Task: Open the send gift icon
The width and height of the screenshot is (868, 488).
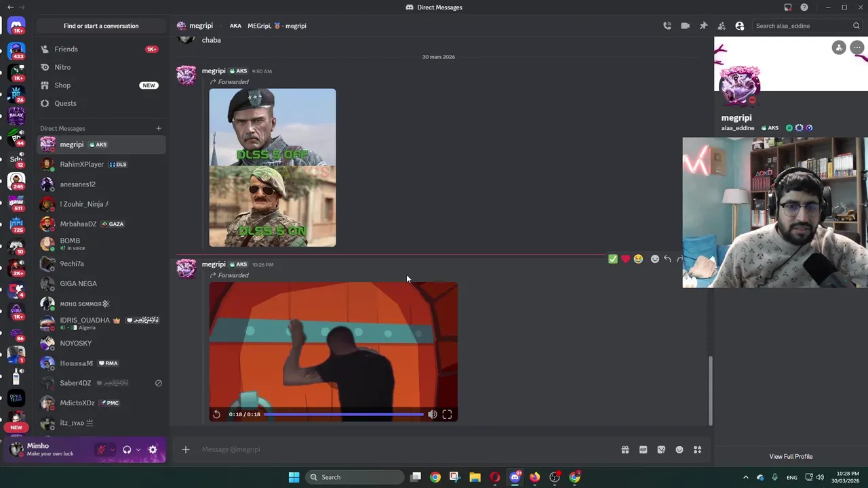Action: (x=625, y=449)
